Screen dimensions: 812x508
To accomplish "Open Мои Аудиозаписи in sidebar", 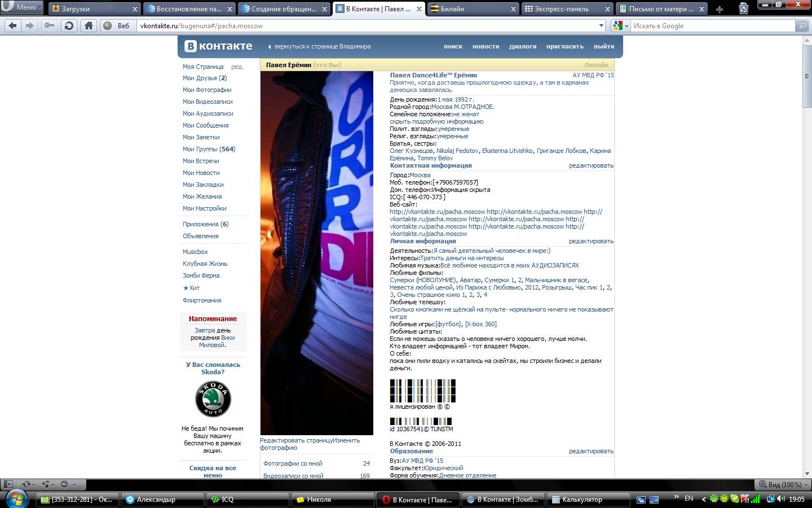I will (208, 113).
